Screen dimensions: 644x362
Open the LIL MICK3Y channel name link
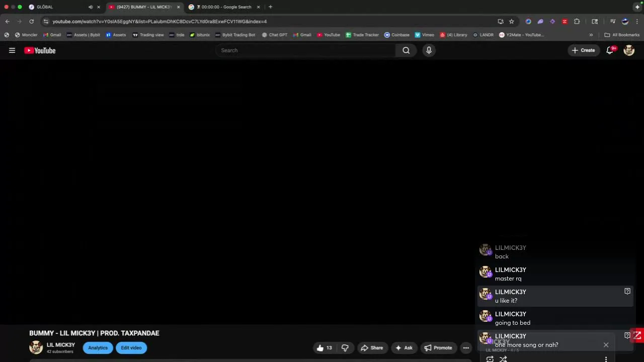tap(61, 345)
